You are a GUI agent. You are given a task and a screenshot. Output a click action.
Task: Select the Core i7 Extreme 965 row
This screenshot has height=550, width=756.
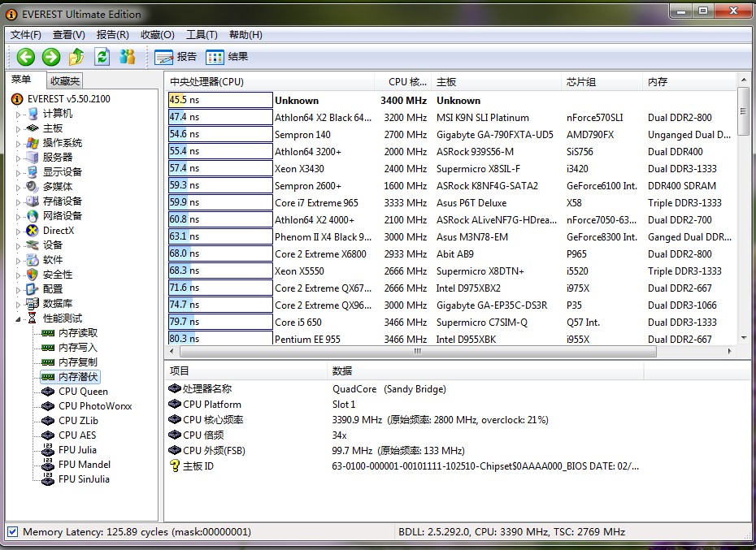(x=451, y=203)
